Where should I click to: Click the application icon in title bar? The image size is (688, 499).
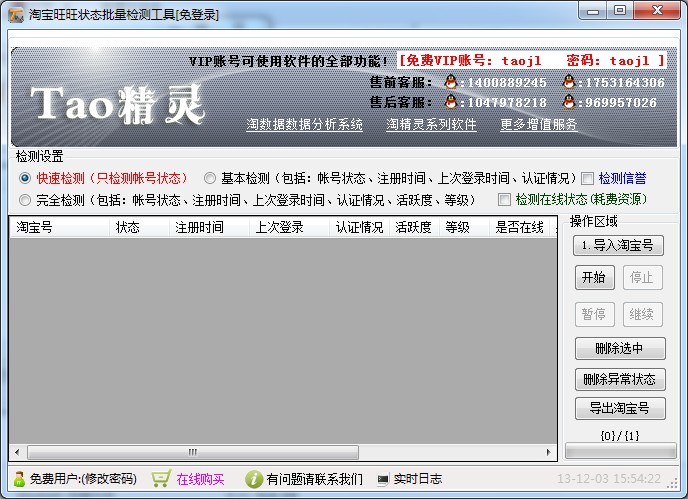point(16,14)
